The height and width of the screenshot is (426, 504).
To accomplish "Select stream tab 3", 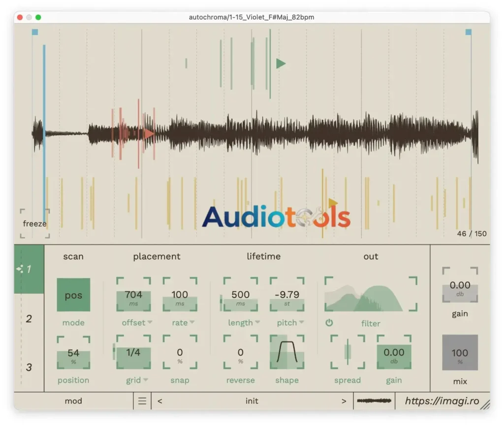I will (29, 367).
